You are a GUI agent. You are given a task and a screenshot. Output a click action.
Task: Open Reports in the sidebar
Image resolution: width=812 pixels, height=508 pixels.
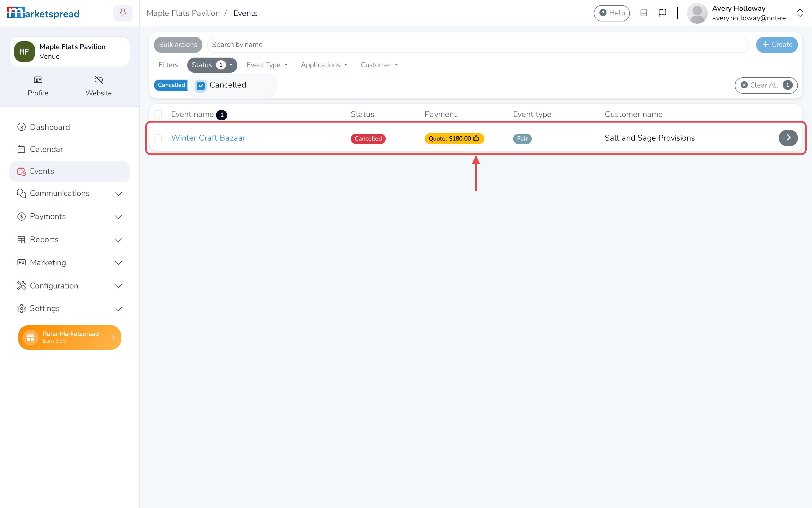tap(69, 240)
